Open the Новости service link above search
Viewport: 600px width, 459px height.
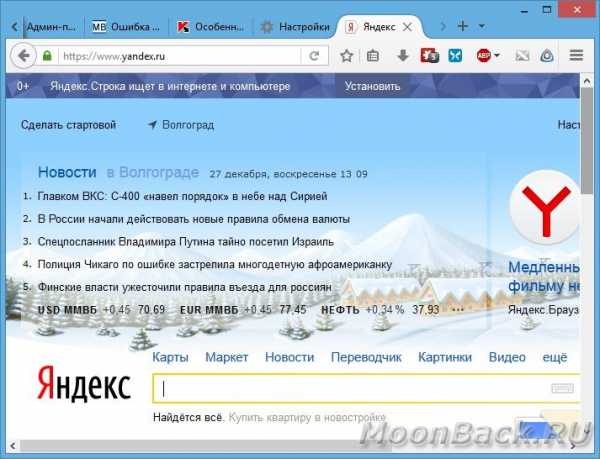290,357
